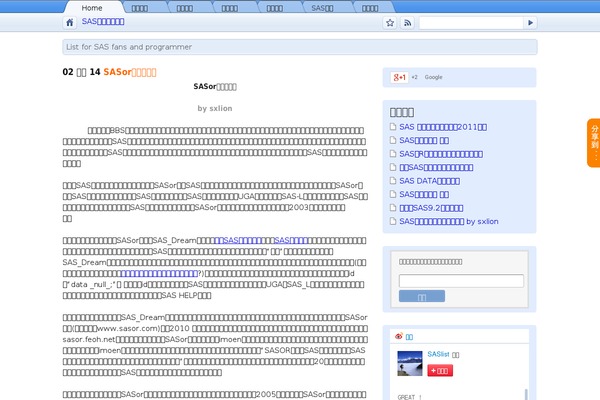This screenshot has height=400, width=600.
Task: Open sidebar link starting with SAS R
Action: point(441,154)
